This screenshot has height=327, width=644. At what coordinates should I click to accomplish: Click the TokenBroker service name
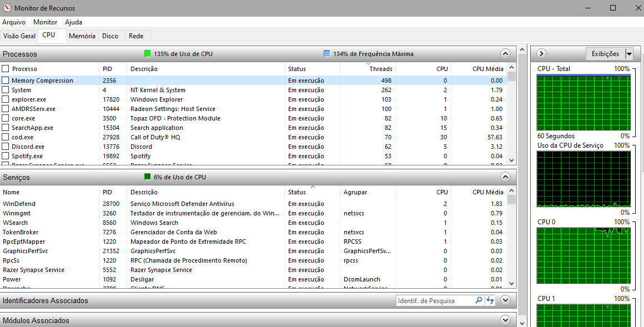(21, 232)
